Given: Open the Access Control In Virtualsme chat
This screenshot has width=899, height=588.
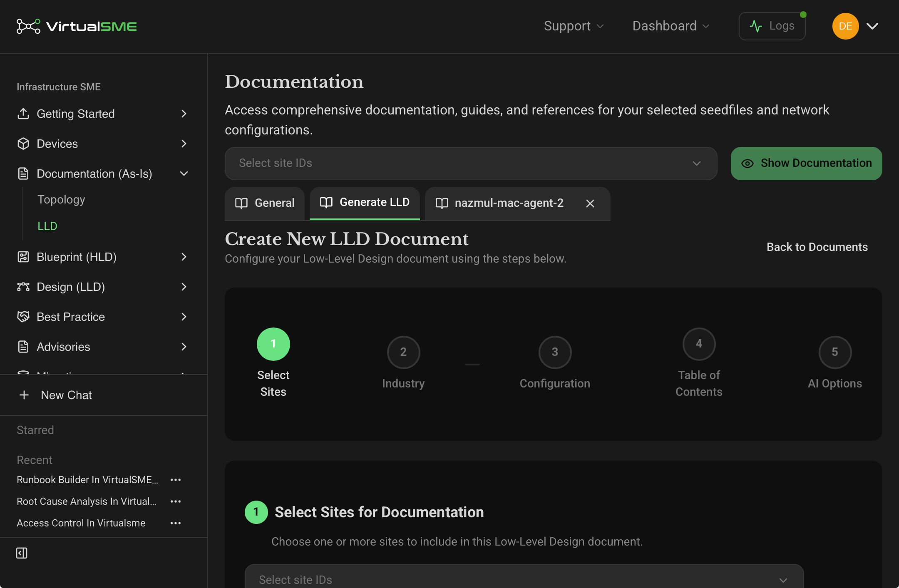Looking at the screenshot, I should tap(81, 523).
